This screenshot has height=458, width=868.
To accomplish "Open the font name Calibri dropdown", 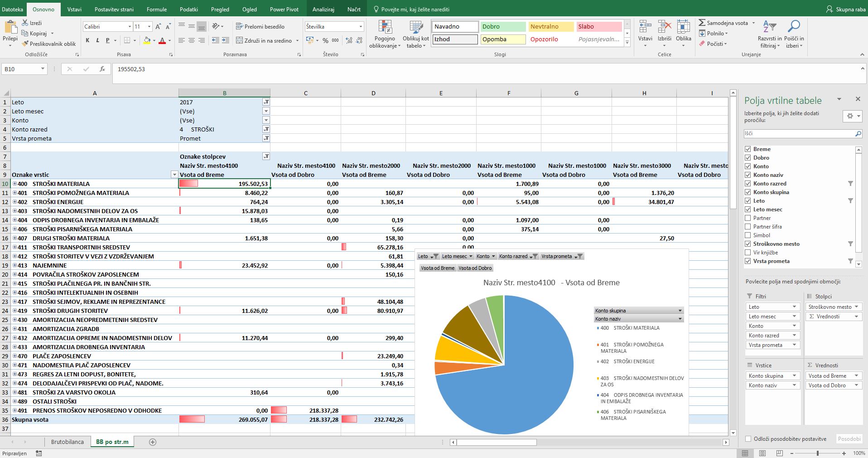I will pyautogui.click(x=130, y=27).
